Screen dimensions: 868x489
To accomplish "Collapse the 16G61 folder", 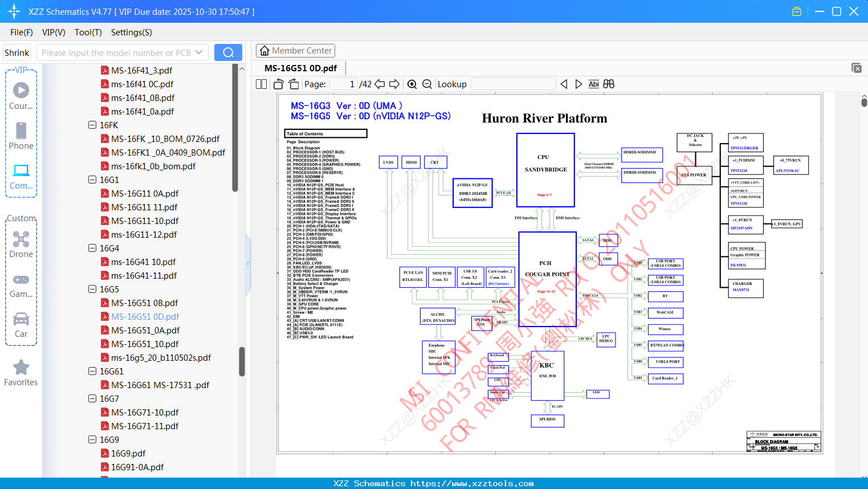I will [92, 371].
